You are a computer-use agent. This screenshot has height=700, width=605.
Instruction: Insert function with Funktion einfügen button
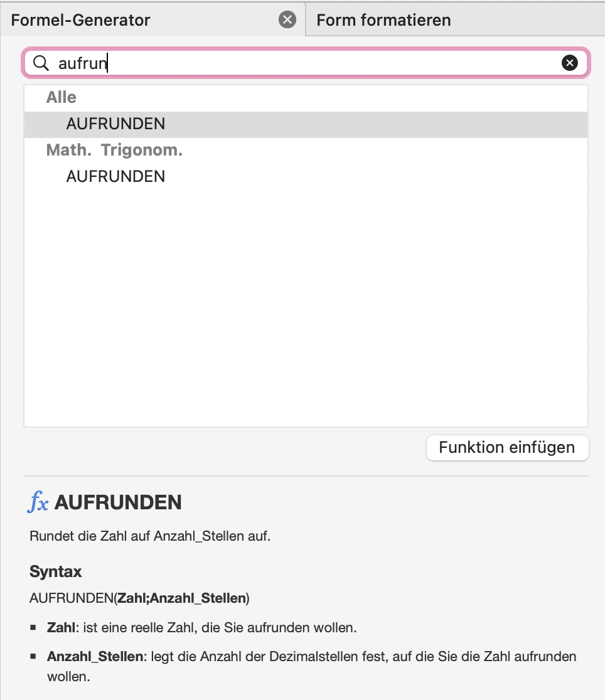(x=507, y=447)
